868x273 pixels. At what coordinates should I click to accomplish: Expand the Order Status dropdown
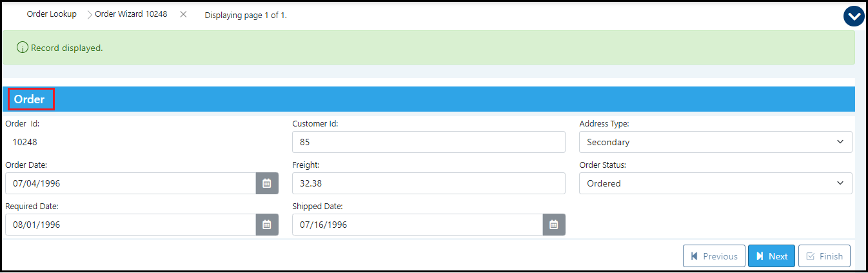(715, 183)
